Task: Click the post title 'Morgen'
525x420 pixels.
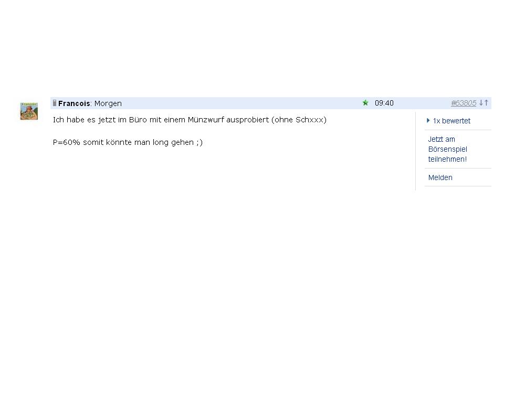Action: click(x=108, y=103)
